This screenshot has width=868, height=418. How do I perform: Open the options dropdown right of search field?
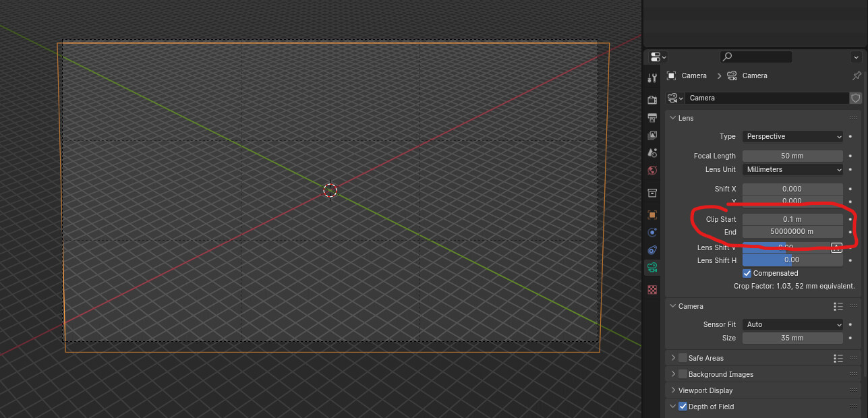click(x=856, y=57)
